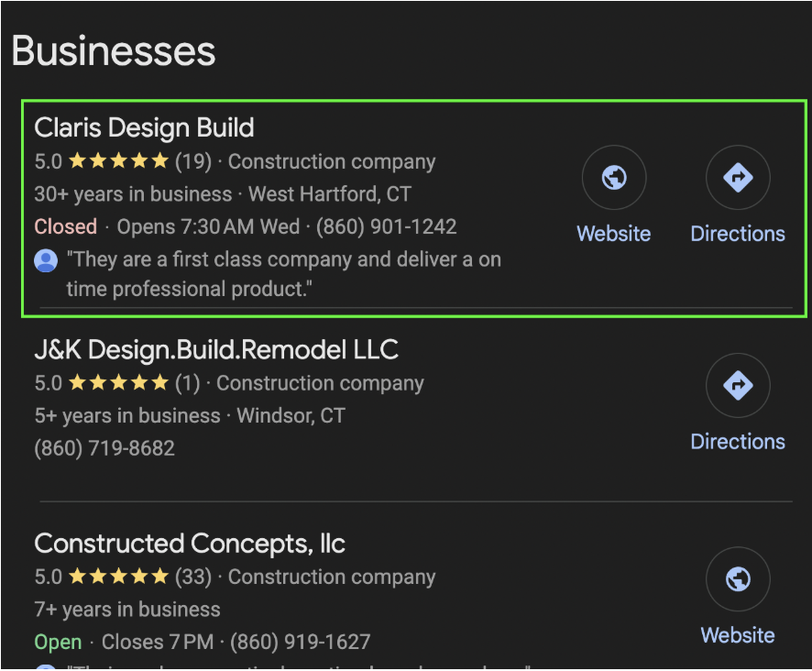Click the Website globe icon for Claris Design Build

(613, 177)
